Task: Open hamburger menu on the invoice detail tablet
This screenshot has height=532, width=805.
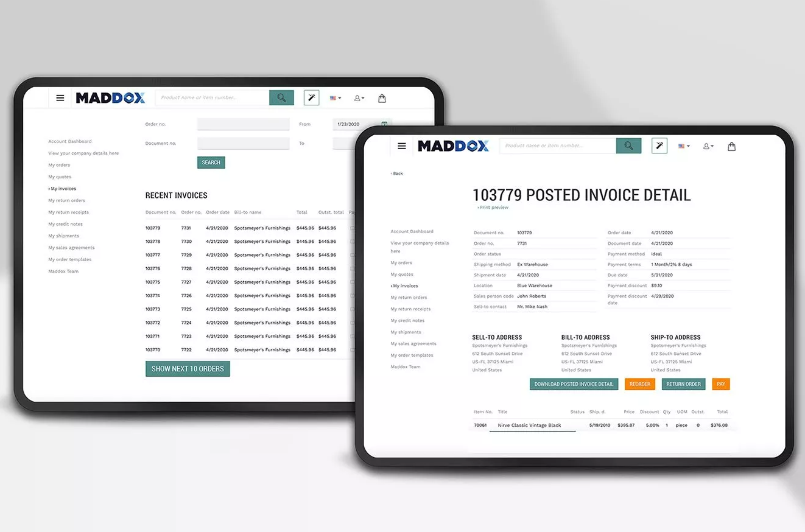Action: (x=402, y=146)
